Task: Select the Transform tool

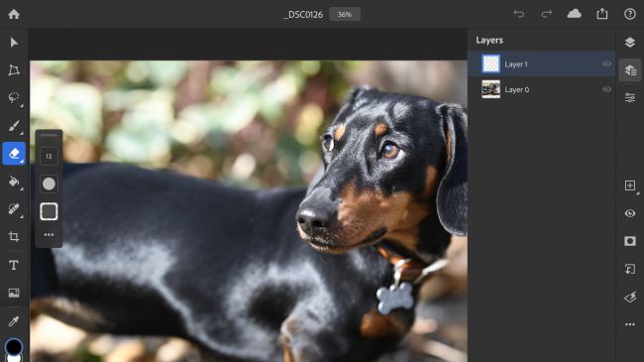Action: tap(14, 70)
